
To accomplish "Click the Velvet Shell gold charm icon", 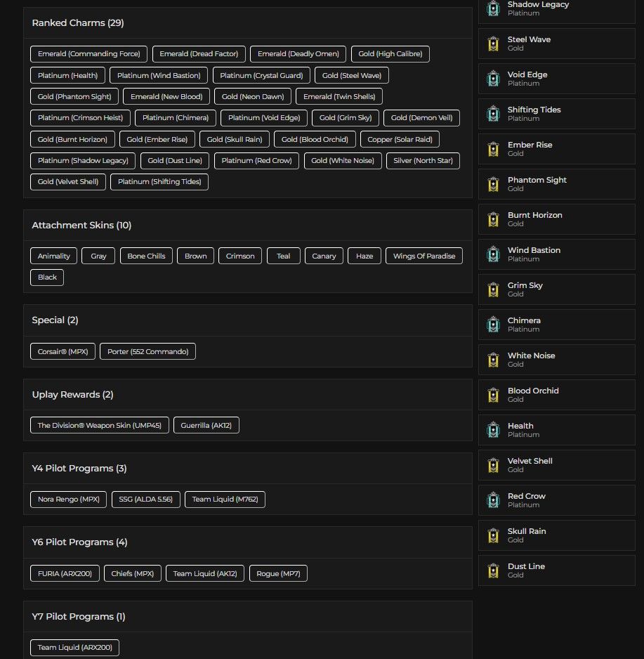I will coord(493,465).
